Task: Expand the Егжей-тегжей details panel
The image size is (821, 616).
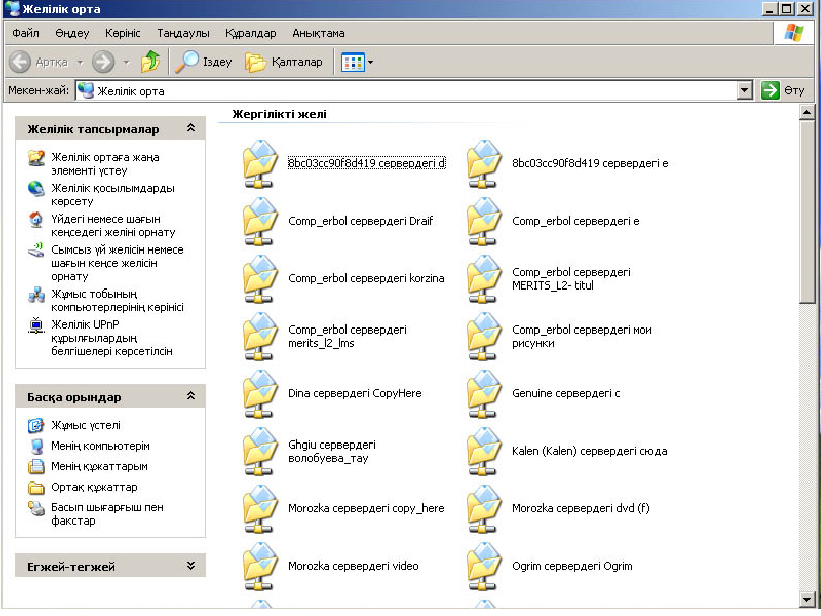Action: [x=191, y=566]
